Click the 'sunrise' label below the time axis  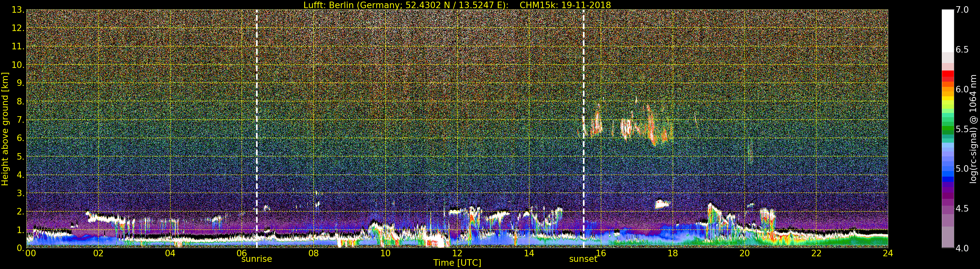pyautogui.click(x=256, y=259)
